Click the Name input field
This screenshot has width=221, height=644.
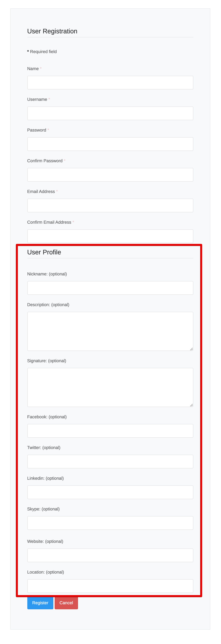[x=110, y=82]
